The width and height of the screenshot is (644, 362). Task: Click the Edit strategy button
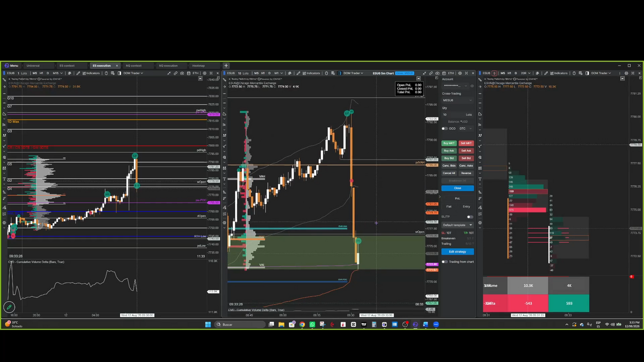click(x=458, y=252)
